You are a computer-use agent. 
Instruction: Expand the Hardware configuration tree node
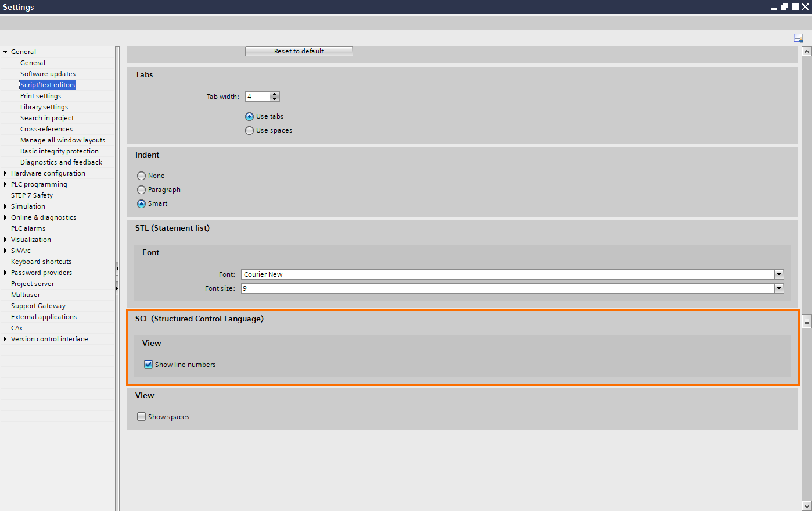(x=5, y=173)
